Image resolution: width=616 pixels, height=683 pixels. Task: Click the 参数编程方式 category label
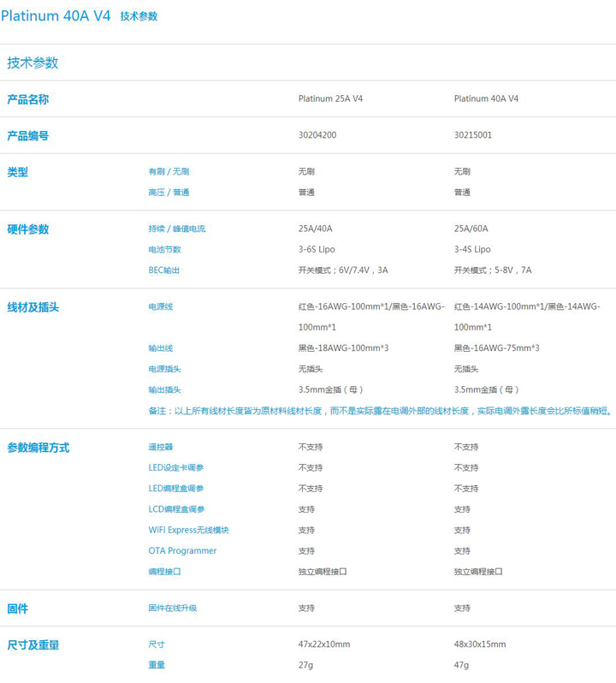[x=38, y=448]
